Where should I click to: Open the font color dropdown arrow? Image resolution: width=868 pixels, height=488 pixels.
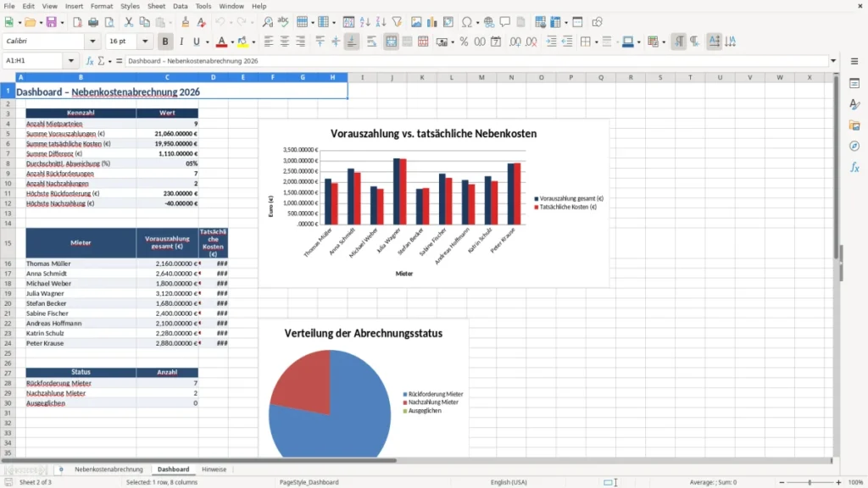[x=232, y=42]
